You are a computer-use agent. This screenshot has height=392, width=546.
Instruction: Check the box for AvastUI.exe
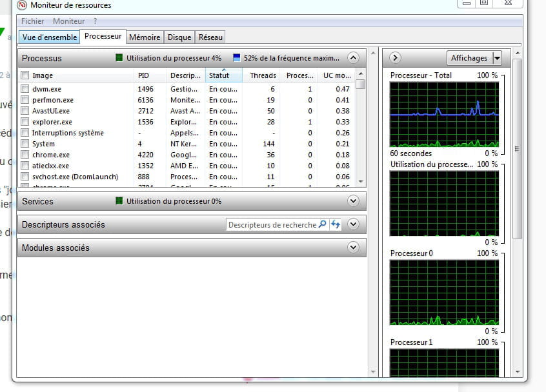25,111
